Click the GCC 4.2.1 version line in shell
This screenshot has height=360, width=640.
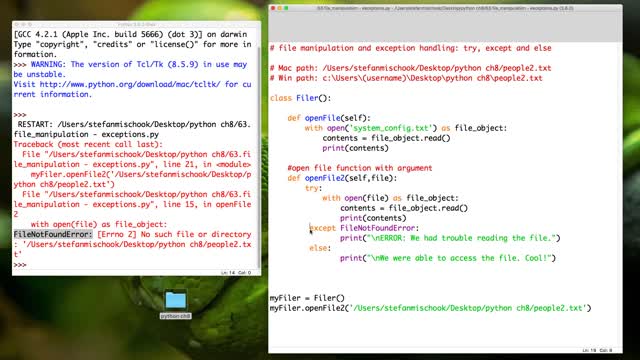coord(130,34)
